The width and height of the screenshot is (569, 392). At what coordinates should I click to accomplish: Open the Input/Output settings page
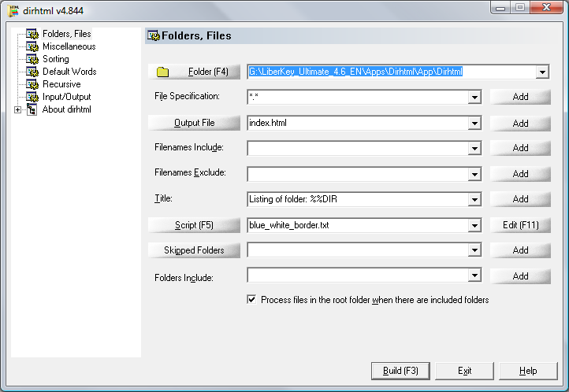pos(66,97)
